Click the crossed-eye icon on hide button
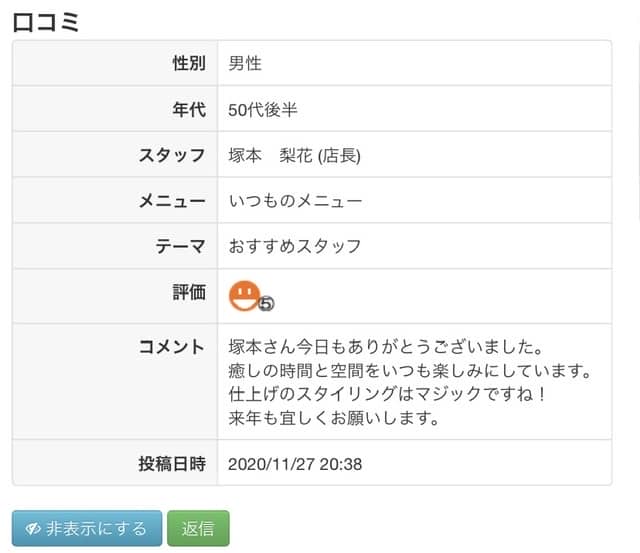The image size is (640, 553). 33,529
